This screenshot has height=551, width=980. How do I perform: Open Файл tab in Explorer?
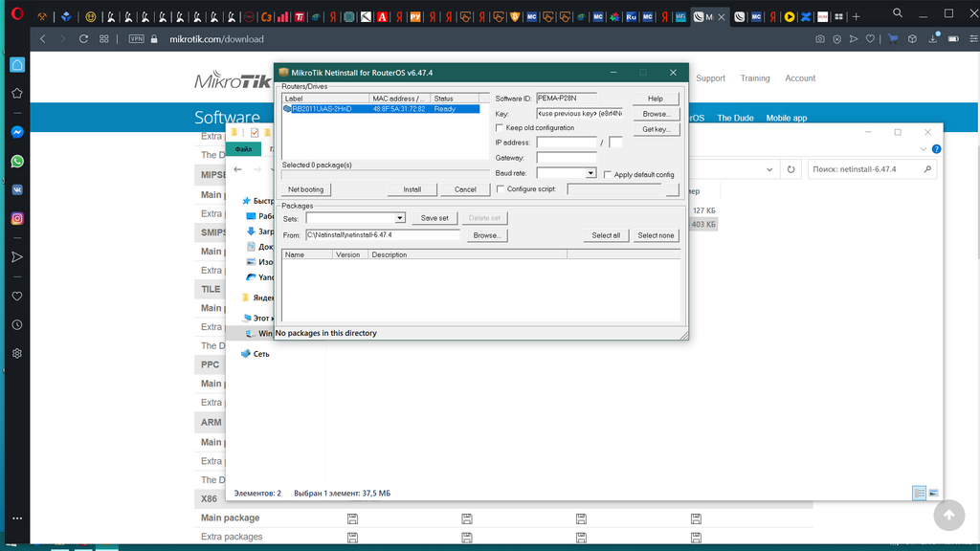point(243,149)
